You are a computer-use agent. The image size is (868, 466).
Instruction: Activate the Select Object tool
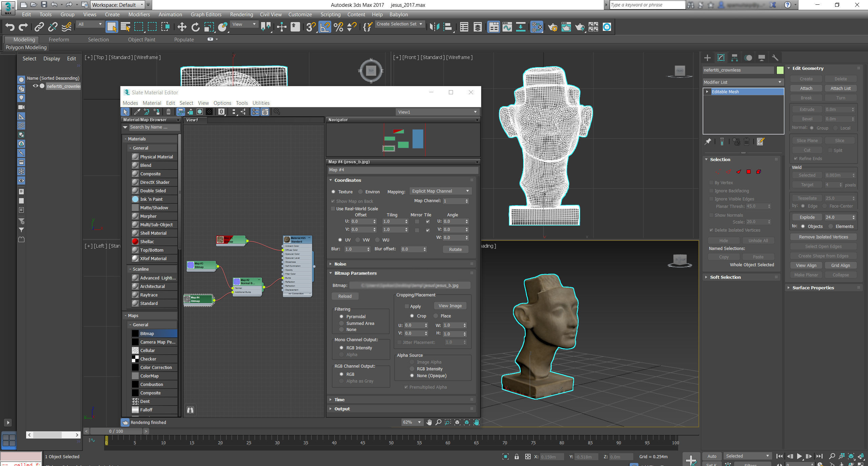pos(112,27)
